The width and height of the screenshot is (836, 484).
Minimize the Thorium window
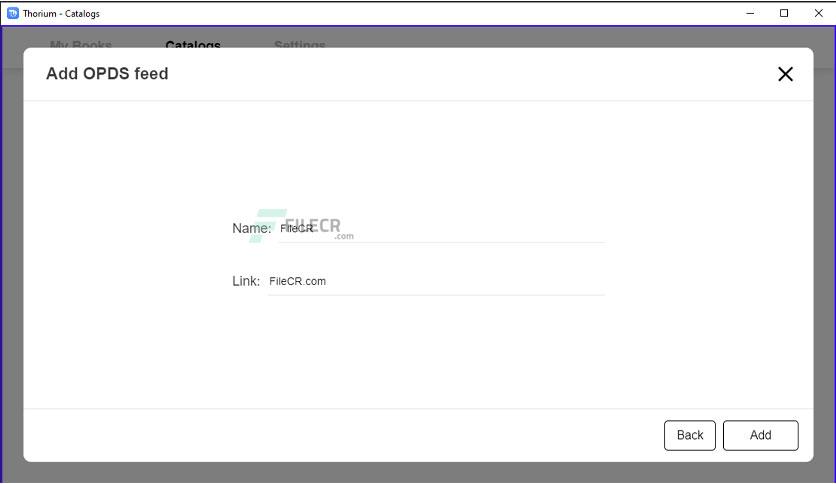pyautogui.click(x=751, y=13)
